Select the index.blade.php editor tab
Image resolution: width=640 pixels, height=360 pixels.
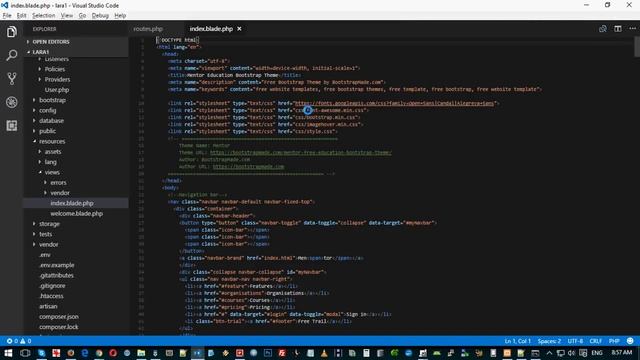coord(211,29)
